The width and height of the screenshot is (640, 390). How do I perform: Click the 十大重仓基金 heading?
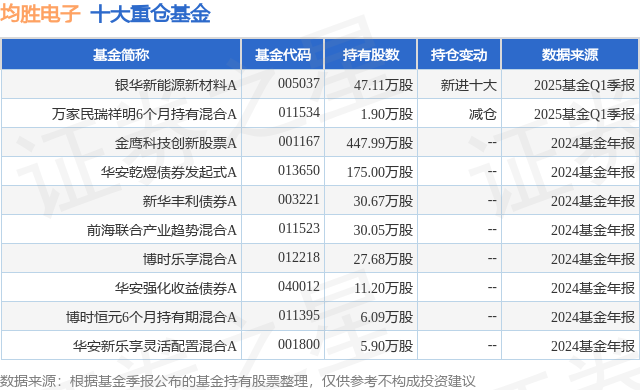pos(150,14)
